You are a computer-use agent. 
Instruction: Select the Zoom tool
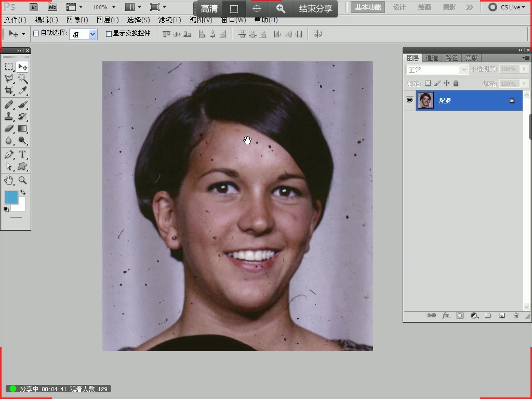[x=22, y=180]
